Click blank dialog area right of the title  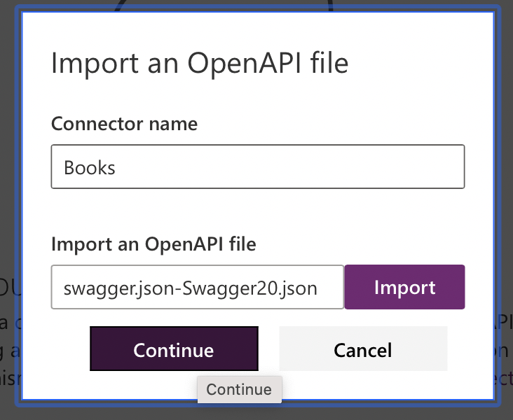(x=420, y=63)
